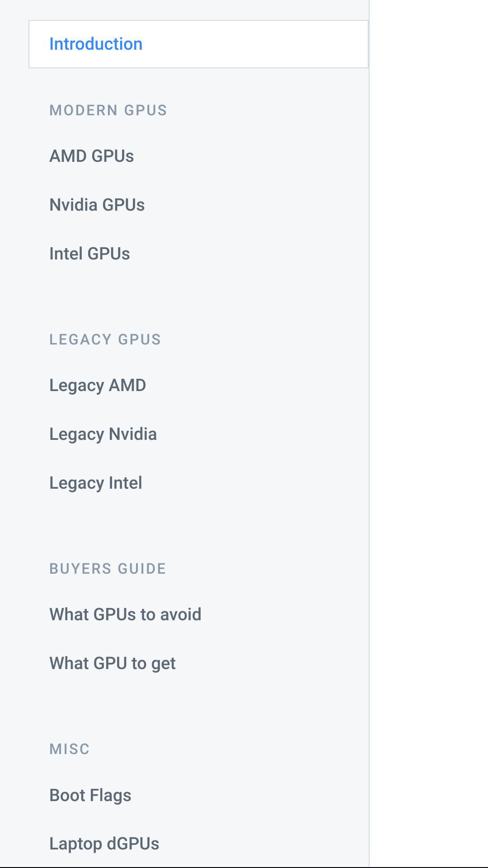Viewport: 488px width, 868px height.
Task: Open the Boot Flags page
Action: pyautogui.click(x=90, y=795)
